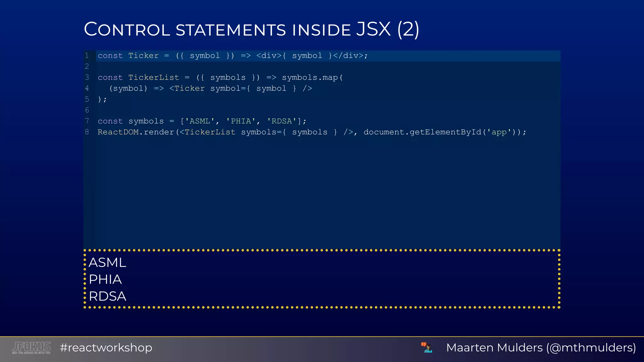Click the 'app' string in getElementById
Image resolution: width=644 pixels, height=362 pixels.
coord(499,132)
